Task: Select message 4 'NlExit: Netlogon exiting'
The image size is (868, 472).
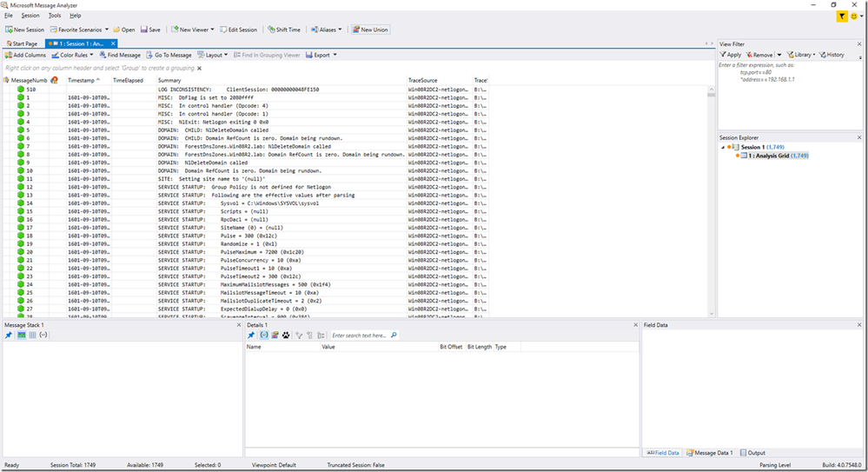Action: (245, 122)
